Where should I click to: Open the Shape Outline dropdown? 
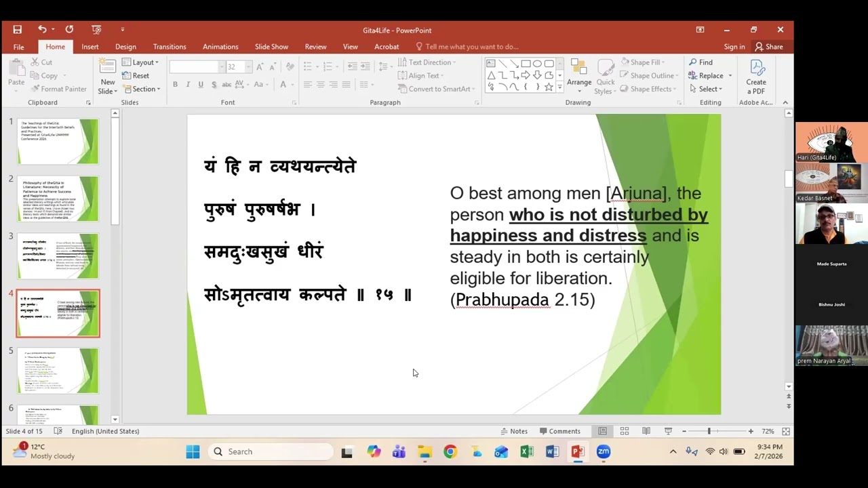click(650, 76)
